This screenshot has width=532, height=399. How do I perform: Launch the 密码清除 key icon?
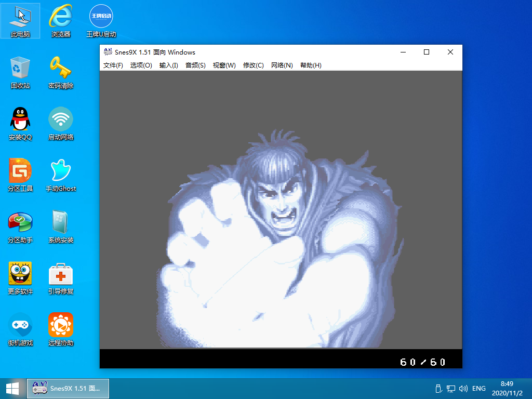[x=61, y=73]
